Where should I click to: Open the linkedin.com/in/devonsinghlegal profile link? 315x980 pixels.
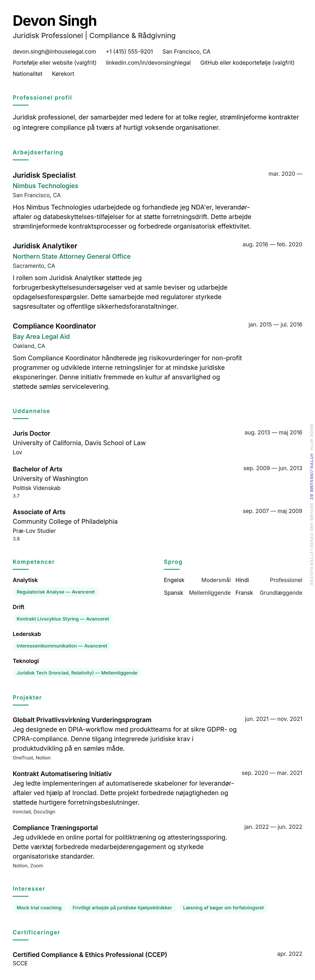click(x=148, y=63)
